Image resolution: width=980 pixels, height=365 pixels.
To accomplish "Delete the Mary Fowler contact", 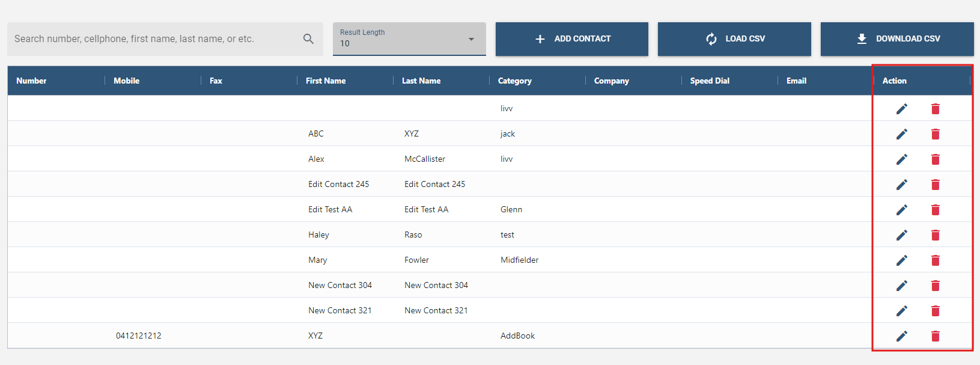I will (935, 260).
